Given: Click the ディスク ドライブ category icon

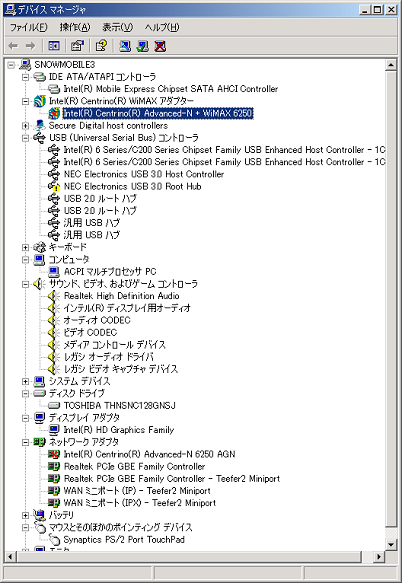Looking at the screenshot, I should coord(39,393).
